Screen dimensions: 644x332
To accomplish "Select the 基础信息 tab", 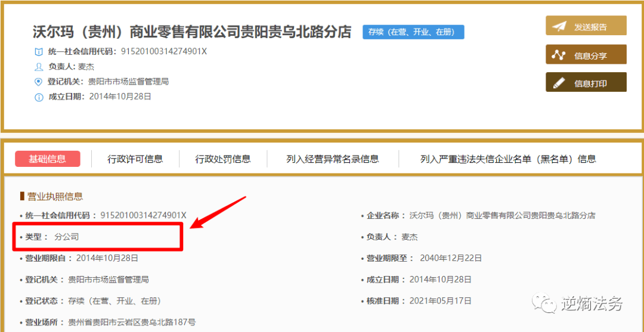I will [48, 159].
